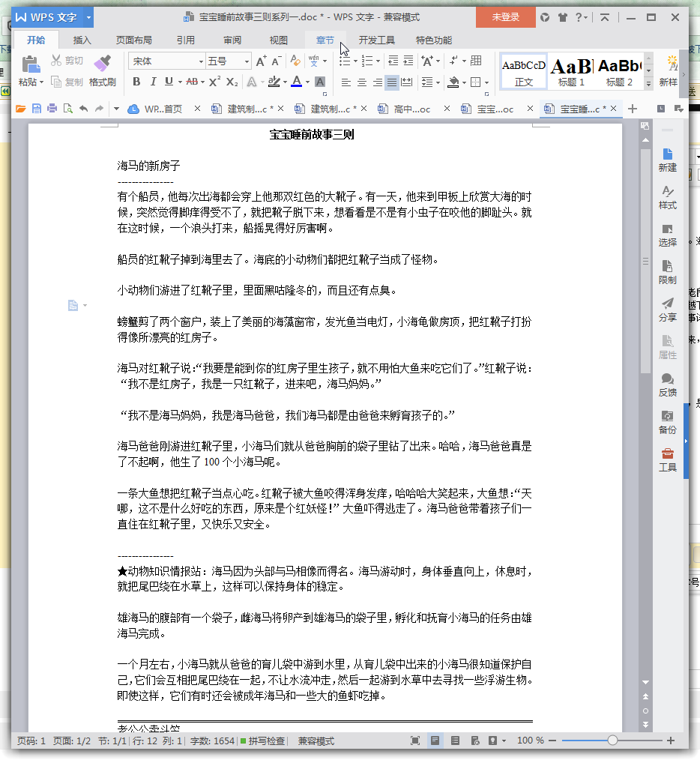Open the 插入 (Insert) ribbon tab
The width and height of the screenshot is (700, 760).
tap(82, 40)
